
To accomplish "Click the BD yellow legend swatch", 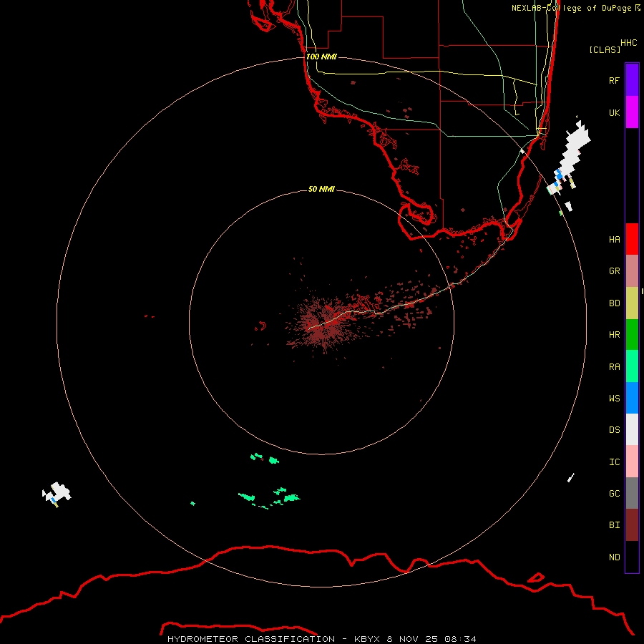I will coord(632,303).
